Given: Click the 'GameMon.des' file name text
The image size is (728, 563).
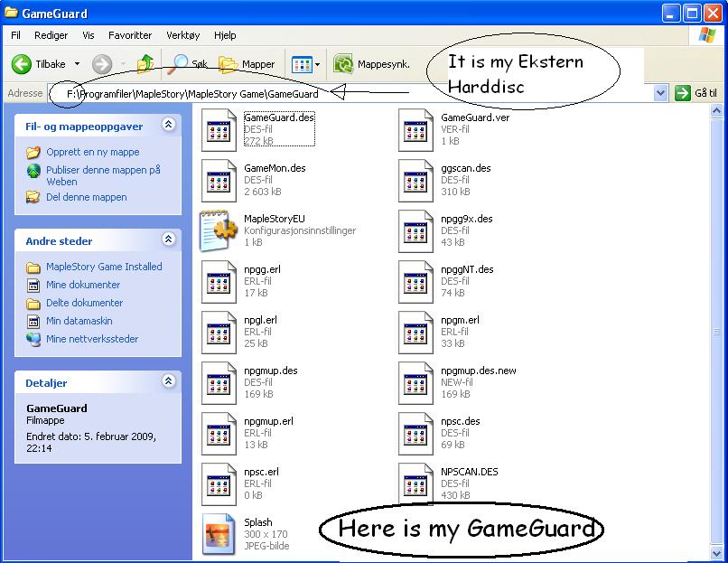Looking at the screenshot, I should pos(275,168).
